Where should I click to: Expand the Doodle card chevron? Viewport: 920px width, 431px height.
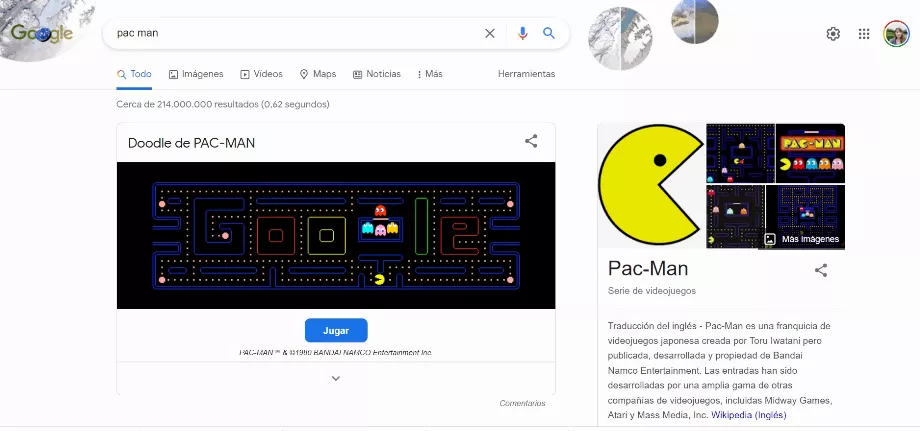pos(336,378)
